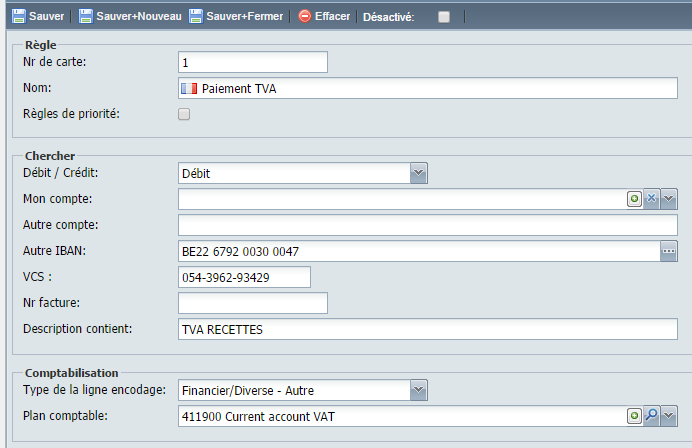Click the Sauver+Fermer disk icon

point(196,16)
